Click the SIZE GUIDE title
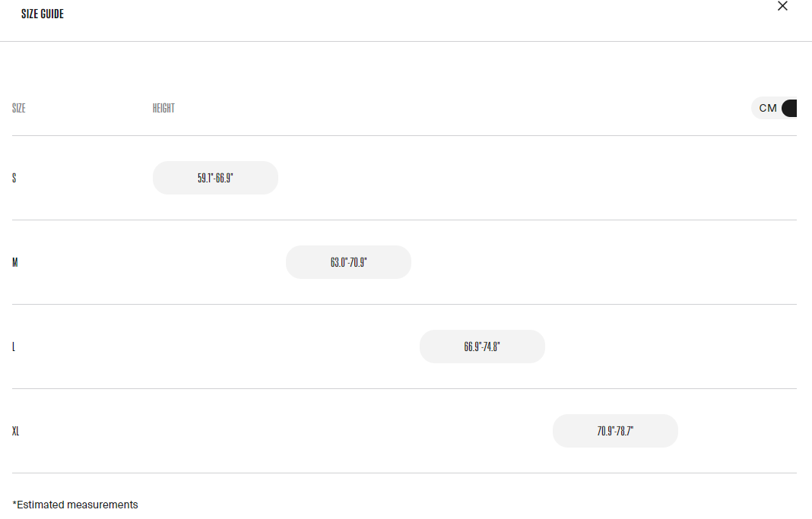The height and width of the screenshot is (519, 812). coord(43,14)
